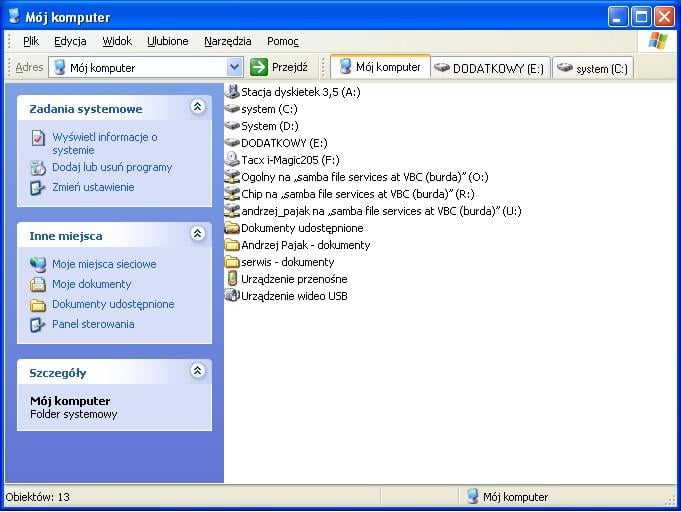
Task: Open the Widok menu
Action: click(x=117, y=41)
